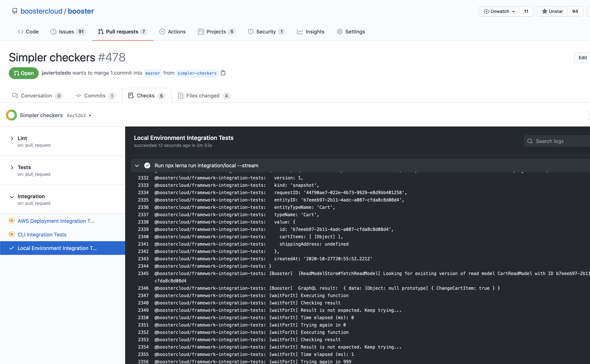Click the pending status icon for CLI Integration Tests
The image size is (590, 364).
(12, 234)
